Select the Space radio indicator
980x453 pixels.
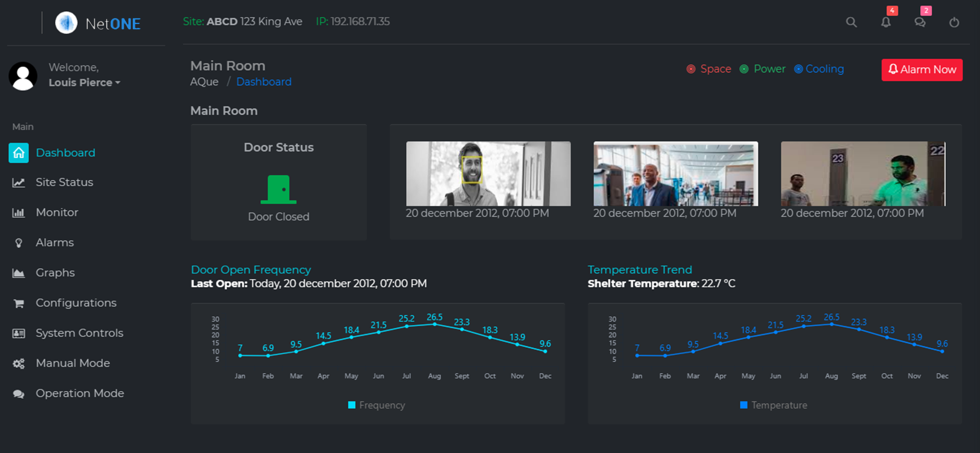tap(691, 69)
